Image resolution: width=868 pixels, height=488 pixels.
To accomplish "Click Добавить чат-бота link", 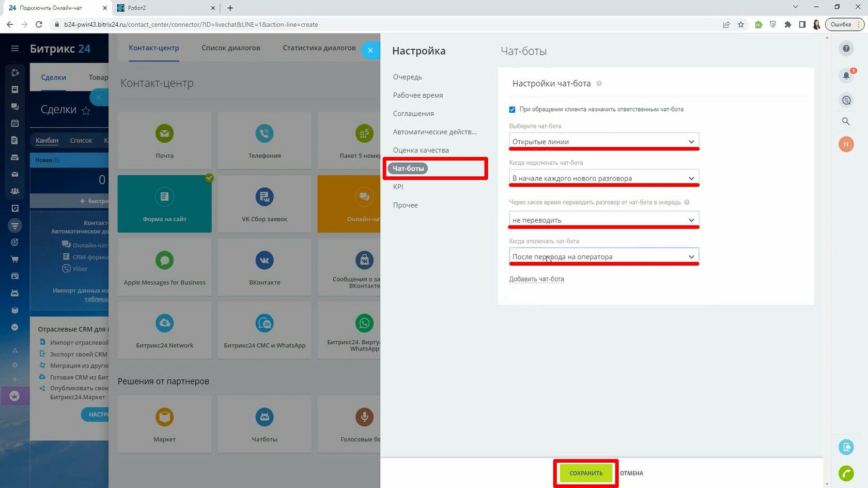I will (x=536, y=279).
